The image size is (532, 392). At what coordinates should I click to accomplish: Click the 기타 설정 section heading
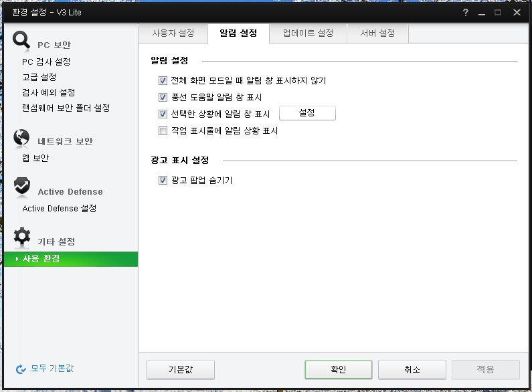56,241
